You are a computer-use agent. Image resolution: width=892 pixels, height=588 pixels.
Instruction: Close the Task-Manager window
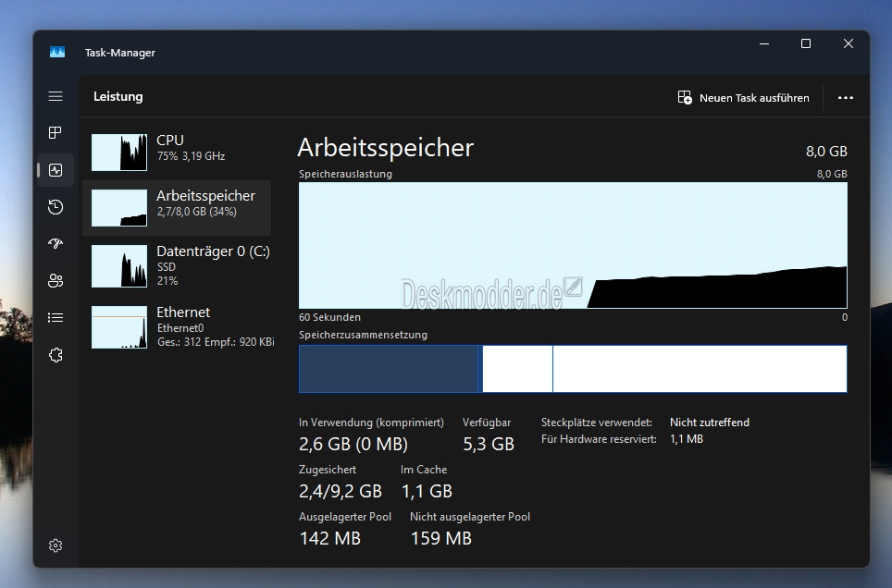click(x=849, y=43)
